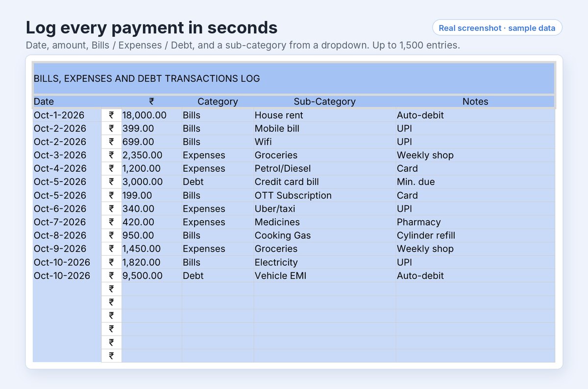This screenshot has width=588, height=389.
Task: Click the 'OTT Subscription' sub-category cell
Action: click(325, 195)
